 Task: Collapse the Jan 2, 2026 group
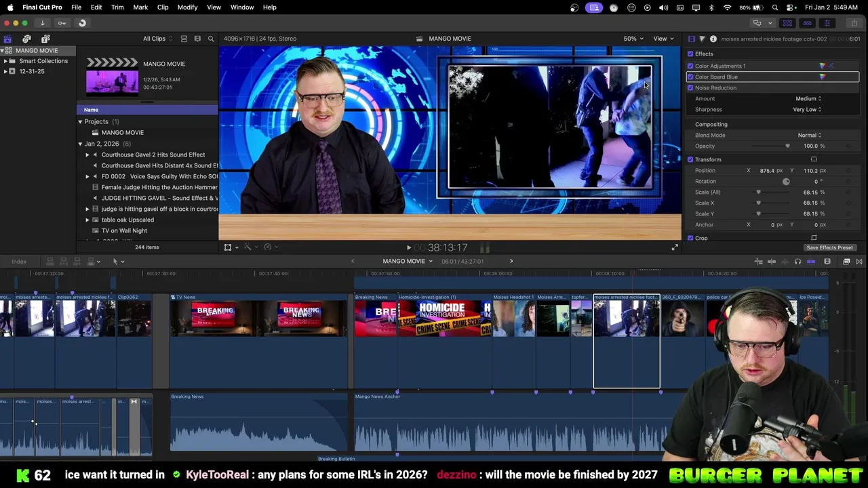80,144
